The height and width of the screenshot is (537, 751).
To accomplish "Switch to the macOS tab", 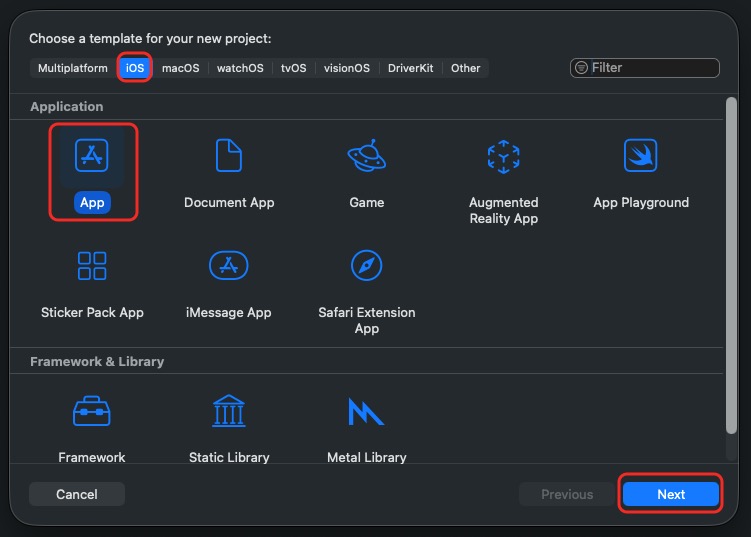I will 181,68.
